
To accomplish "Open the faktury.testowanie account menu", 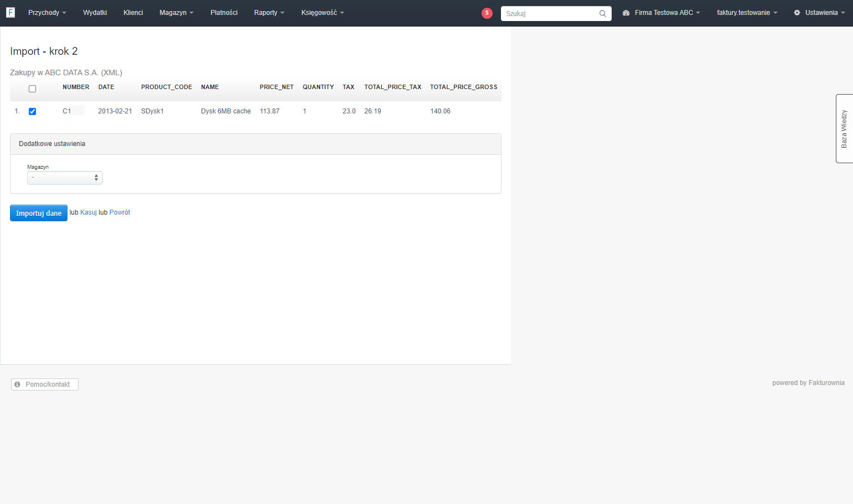I will coord(747,13).
